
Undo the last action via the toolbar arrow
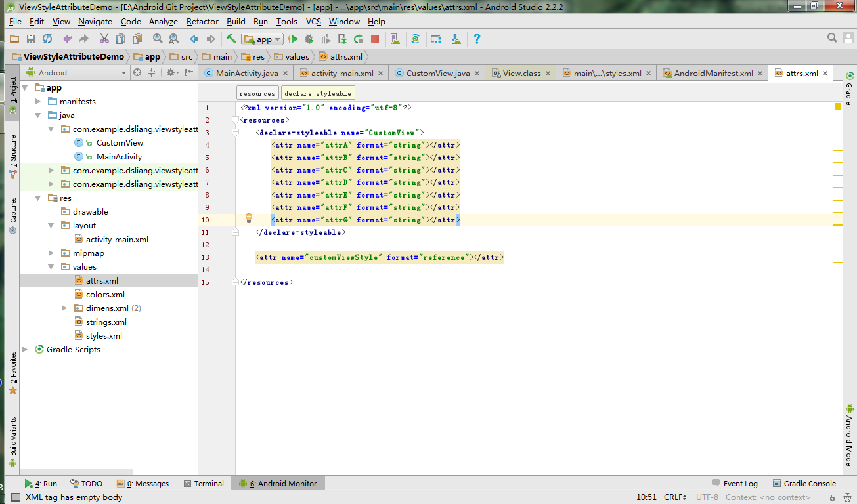[x=68, y=39]
